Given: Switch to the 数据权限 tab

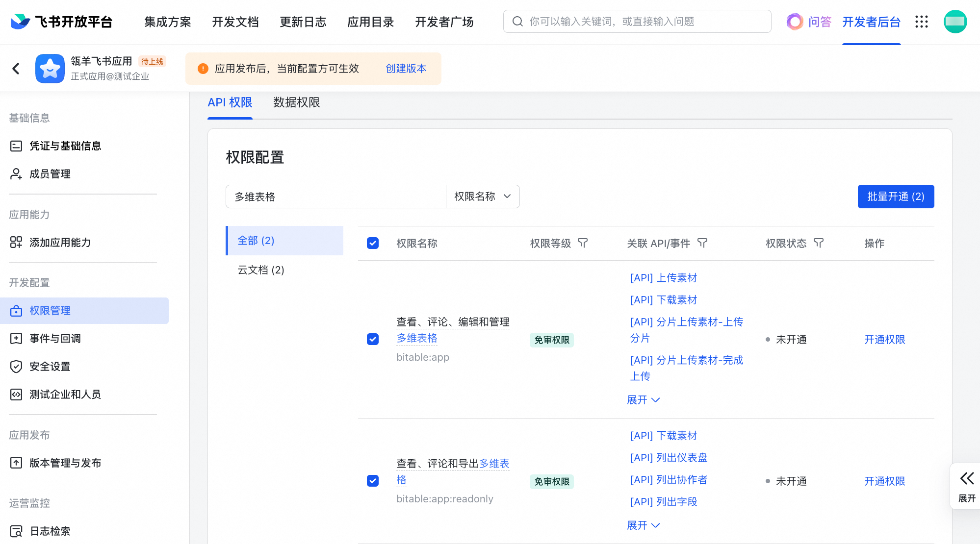Looking at the screenshot, I should pos(296,102).
